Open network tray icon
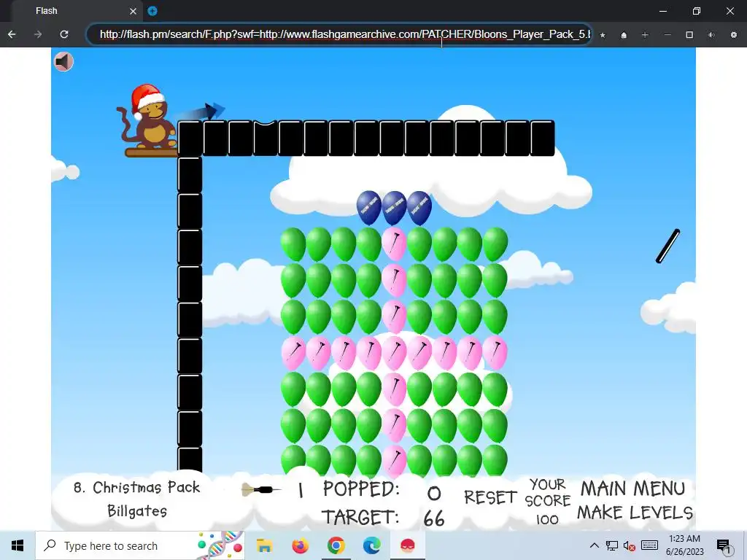The width and height of the screenshot is (747, 560). pos(612,545)
